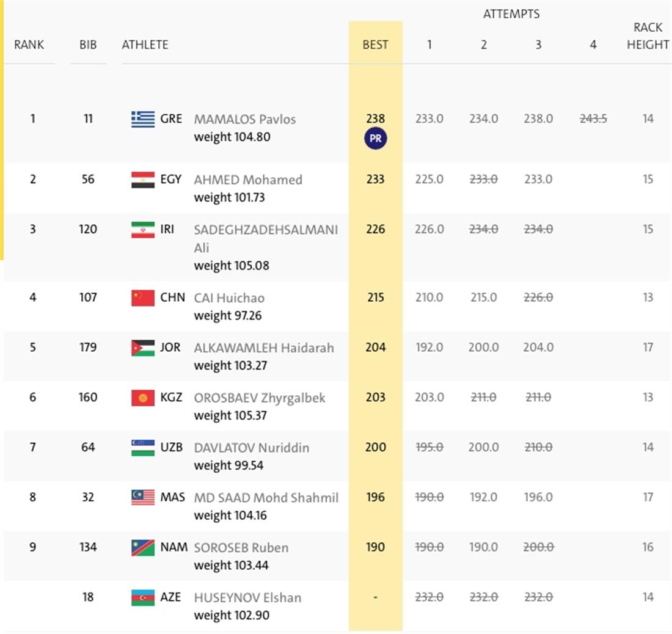This screenshot has width=672, height=634.
Task: Select athlete name CAI Huichao
Action: (229, 298)
